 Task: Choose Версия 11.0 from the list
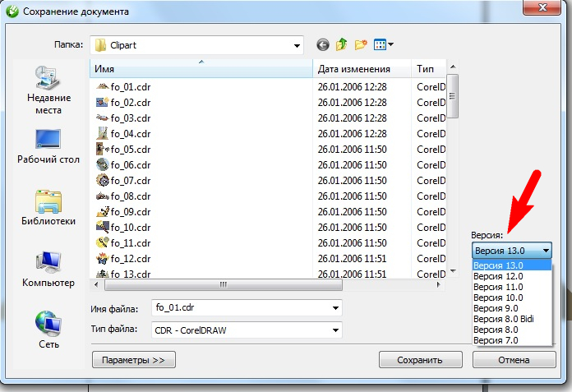pyautogui.click(x=512, y=287)
